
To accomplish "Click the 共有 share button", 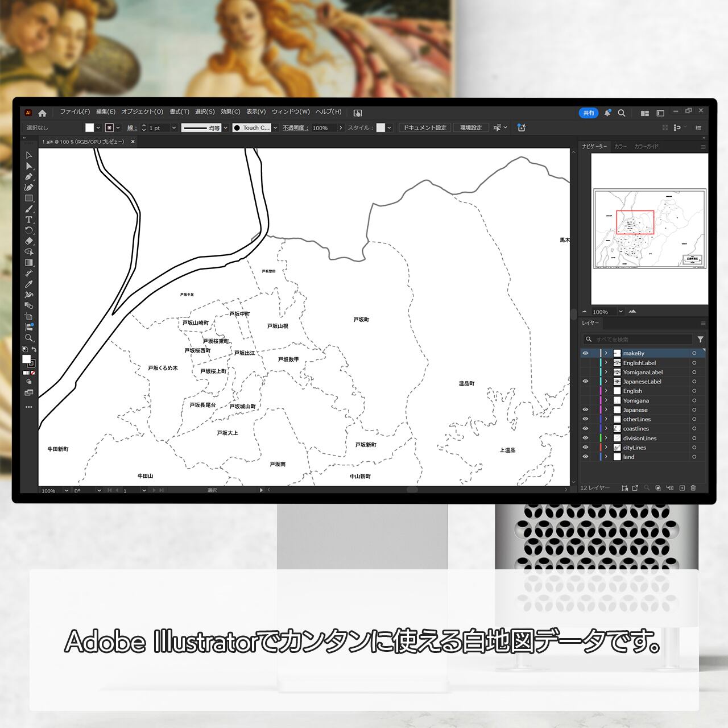I will (x=589, y=113).
